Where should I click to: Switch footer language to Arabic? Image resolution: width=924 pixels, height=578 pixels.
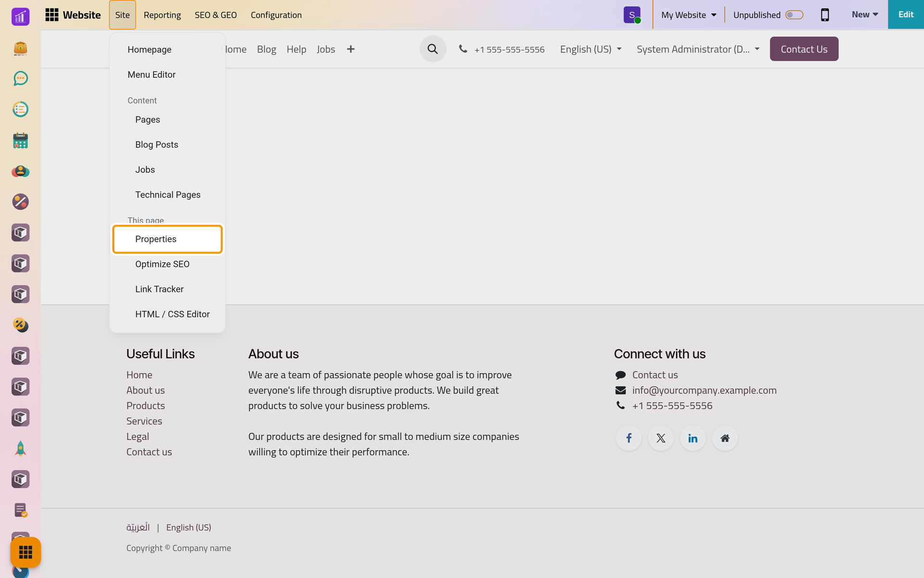(138, 527)
